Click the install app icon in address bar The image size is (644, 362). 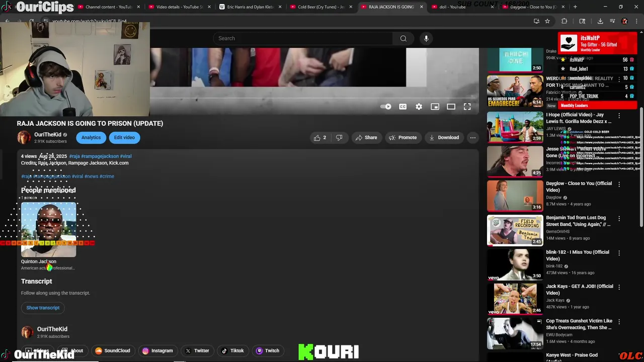pos(536,21)
